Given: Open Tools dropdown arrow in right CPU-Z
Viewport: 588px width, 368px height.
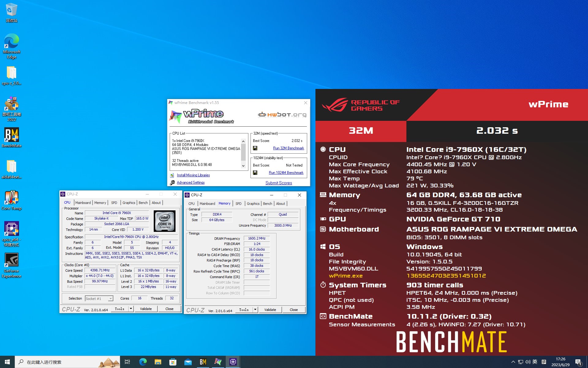Looking at the screenshot, I should point(255,310).
